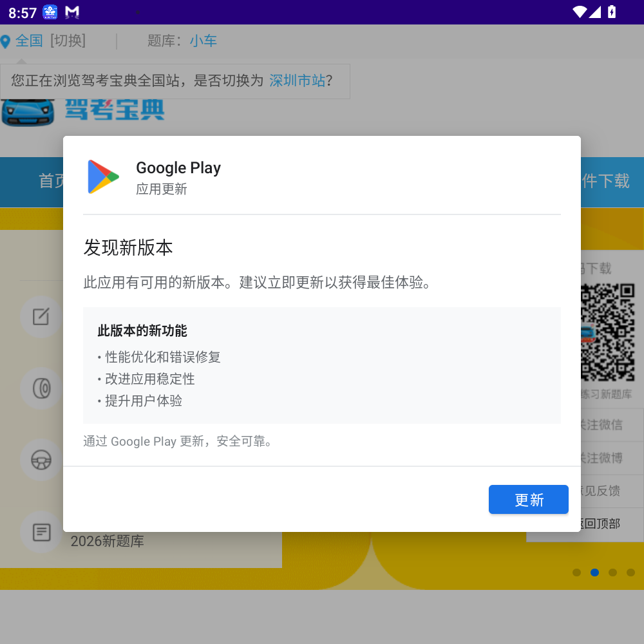The height and width of the screenshot is (644, 644).
Task: Click the 应用更新 subtitle
Action: [162, 189]
